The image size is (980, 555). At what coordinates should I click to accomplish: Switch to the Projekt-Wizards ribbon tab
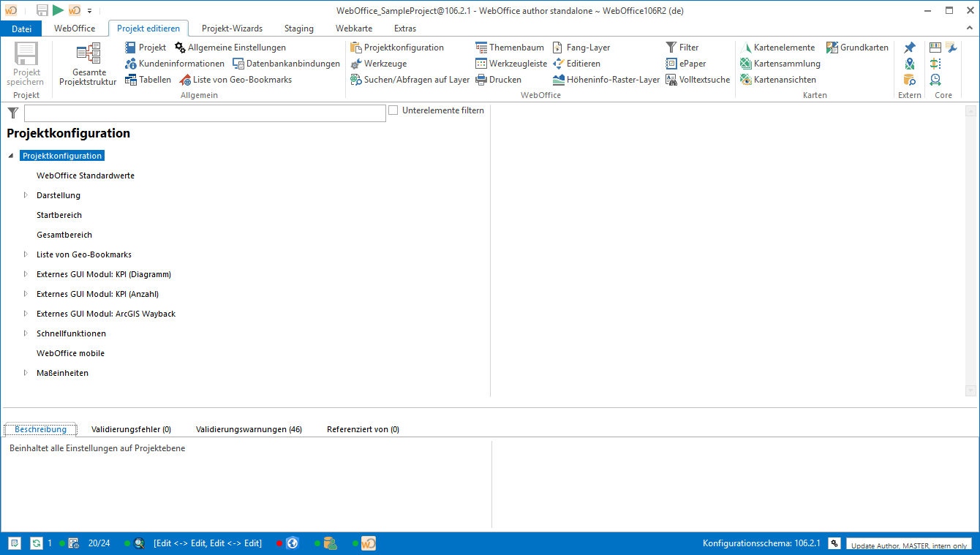tap(232, 29)
